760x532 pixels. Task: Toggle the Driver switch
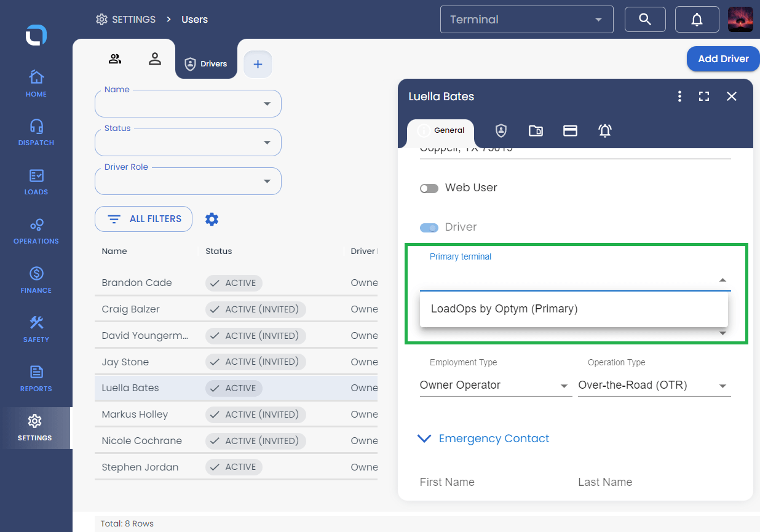click(x=429, y=228)
